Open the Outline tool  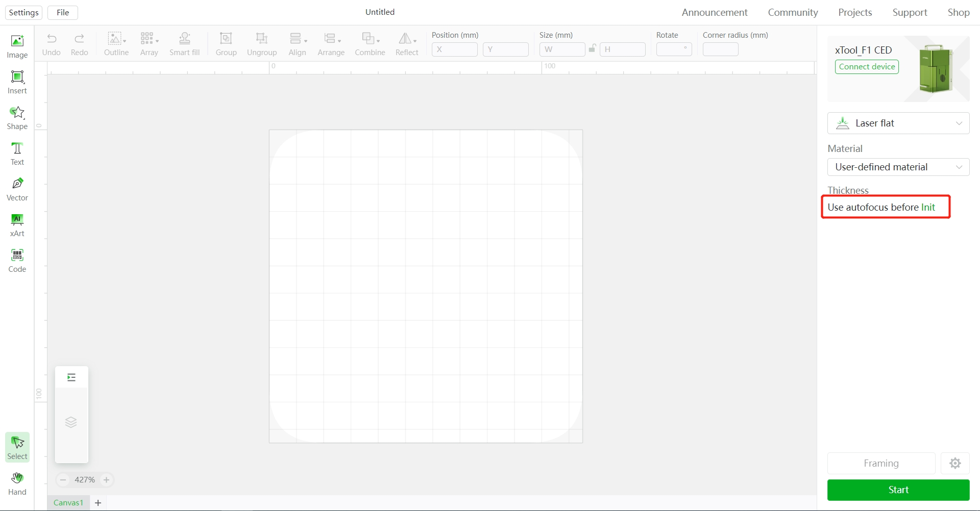point(116,44)
